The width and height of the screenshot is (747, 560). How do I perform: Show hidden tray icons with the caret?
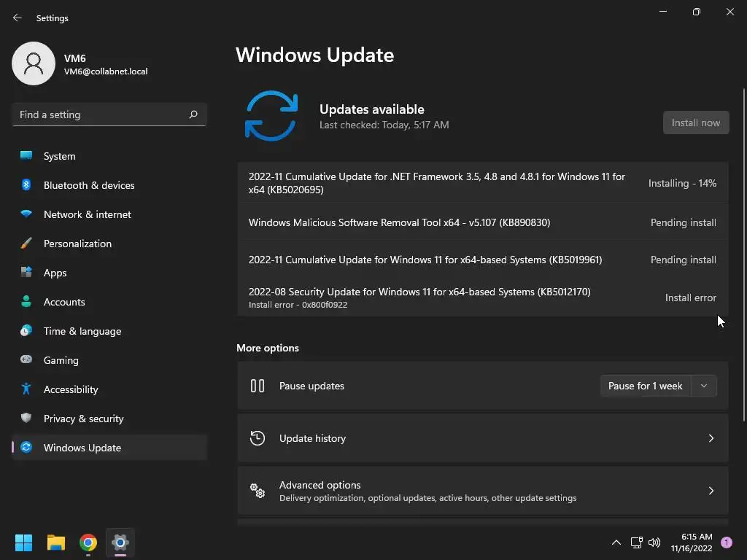(616, 542)
